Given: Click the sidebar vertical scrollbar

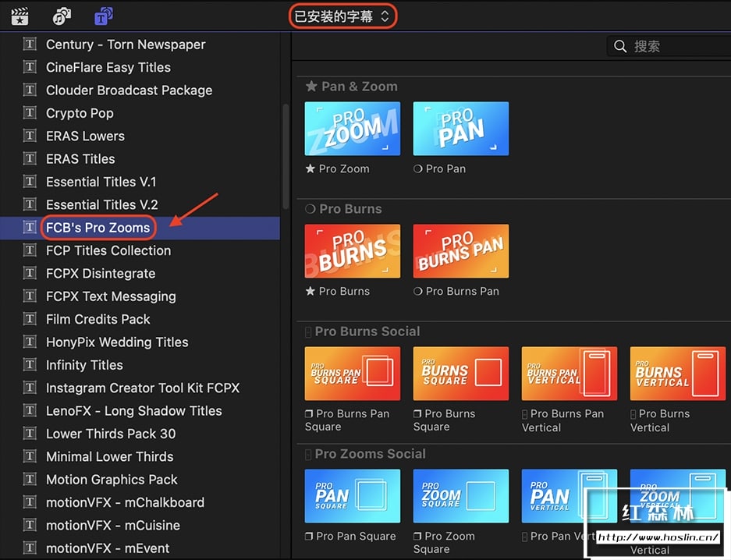Looking at the screenshot, I should coord(286,157).
